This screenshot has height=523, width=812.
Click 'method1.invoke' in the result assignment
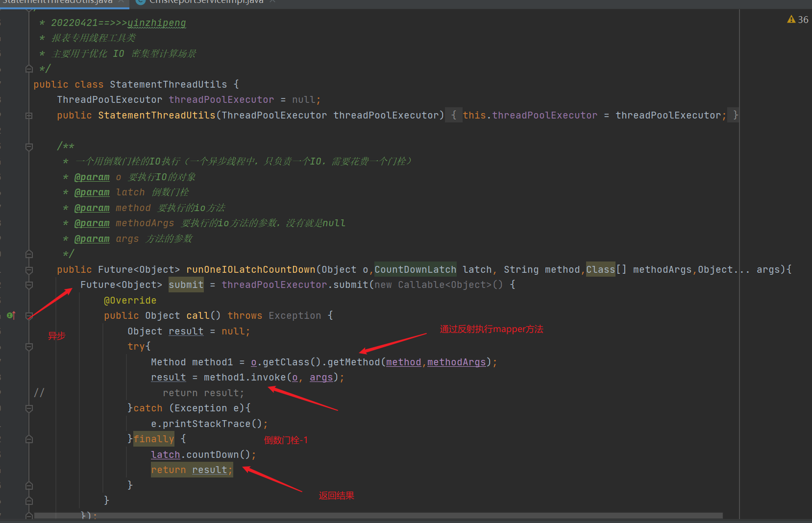tap(245, 377)
